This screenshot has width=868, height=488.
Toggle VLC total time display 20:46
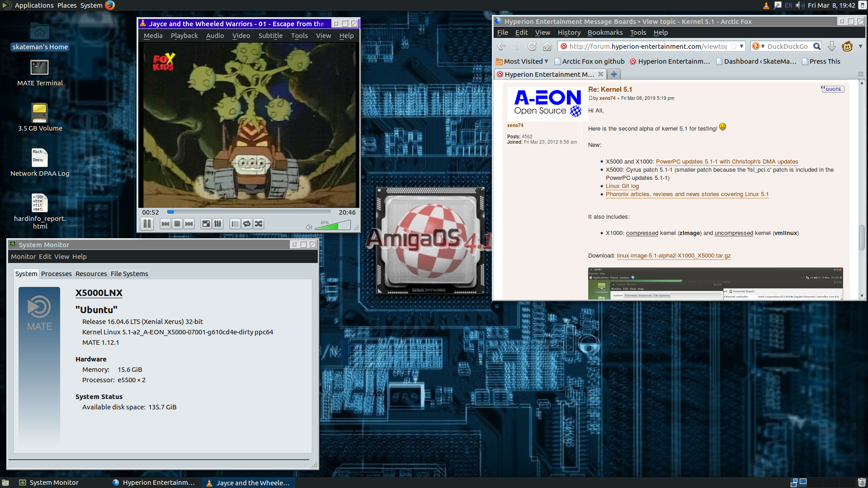click(347, 212)
